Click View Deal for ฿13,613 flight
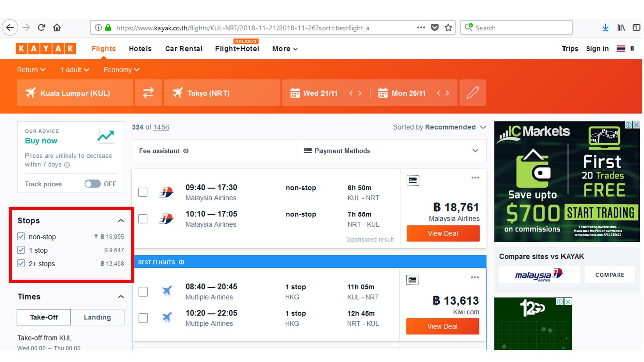This screenshot has height=362, width=644. pyautogui.click(x=443, y=326)
